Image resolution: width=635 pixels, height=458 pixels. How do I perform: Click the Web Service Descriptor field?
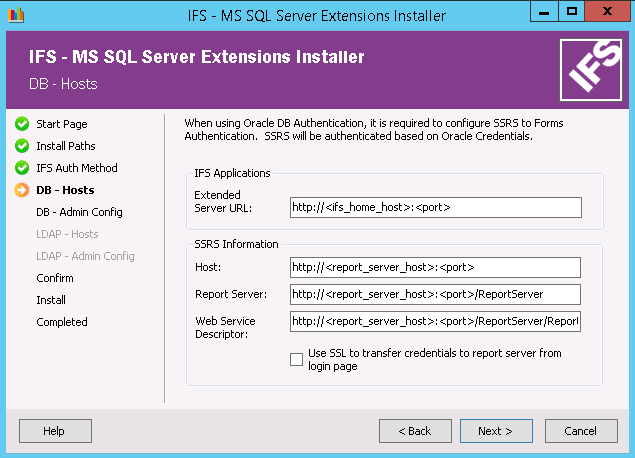pos(435,321)
